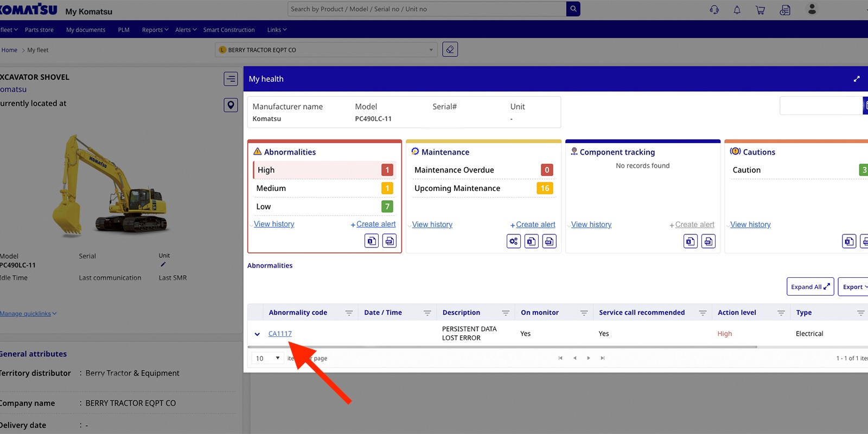Open the user profile icon

812,9
